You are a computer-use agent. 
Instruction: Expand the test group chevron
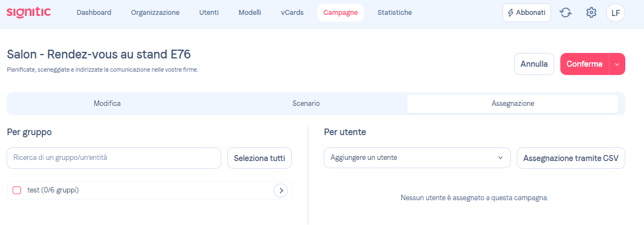coord(281,190)
